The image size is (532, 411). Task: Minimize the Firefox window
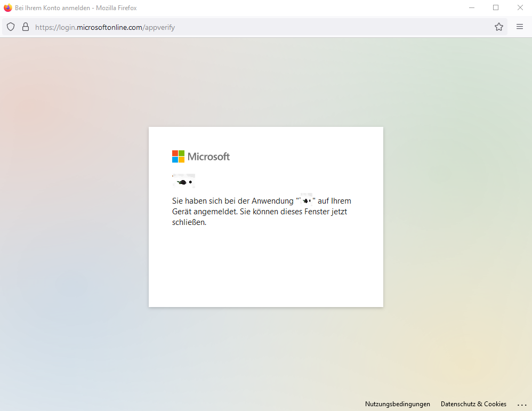coord(472,7)
